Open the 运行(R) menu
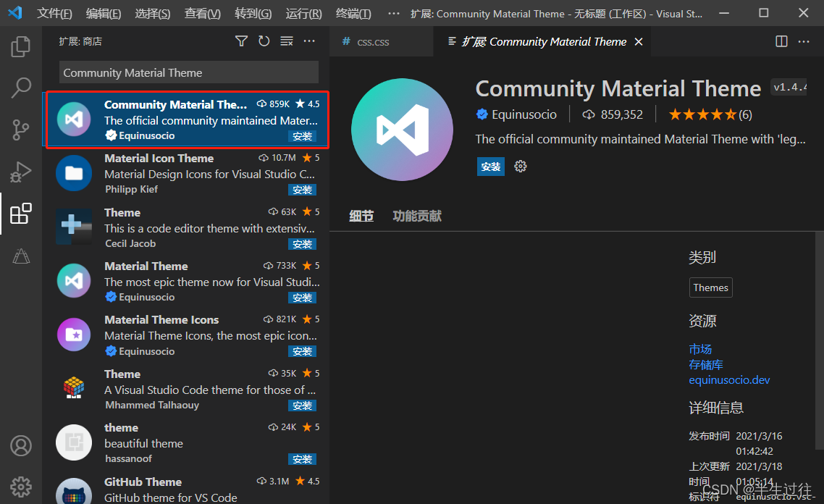 303,13
